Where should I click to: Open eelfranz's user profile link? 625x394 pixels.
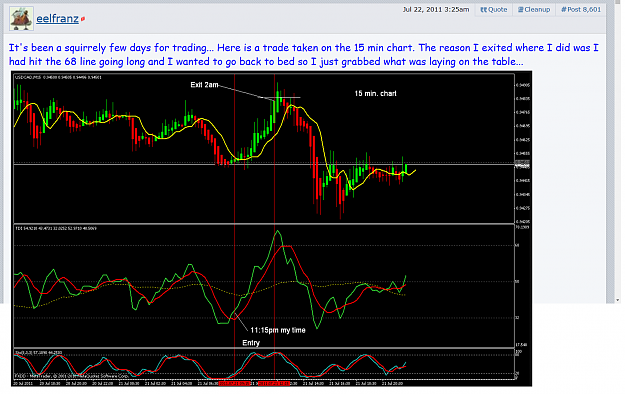pyautogui.click(x=57, y=18)
